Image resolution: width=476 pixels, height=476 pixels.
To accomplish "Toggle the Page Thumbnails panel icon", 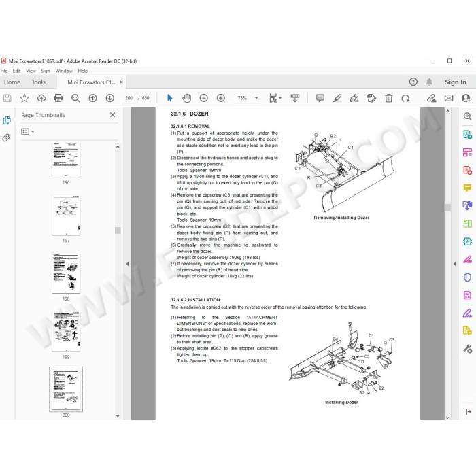I will [x=7, y=120].
